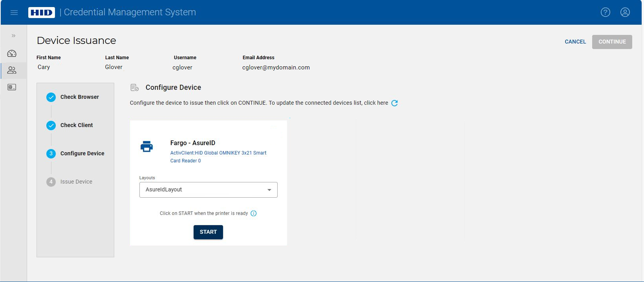Expand the sidebar with double chevron

point(13,36)
